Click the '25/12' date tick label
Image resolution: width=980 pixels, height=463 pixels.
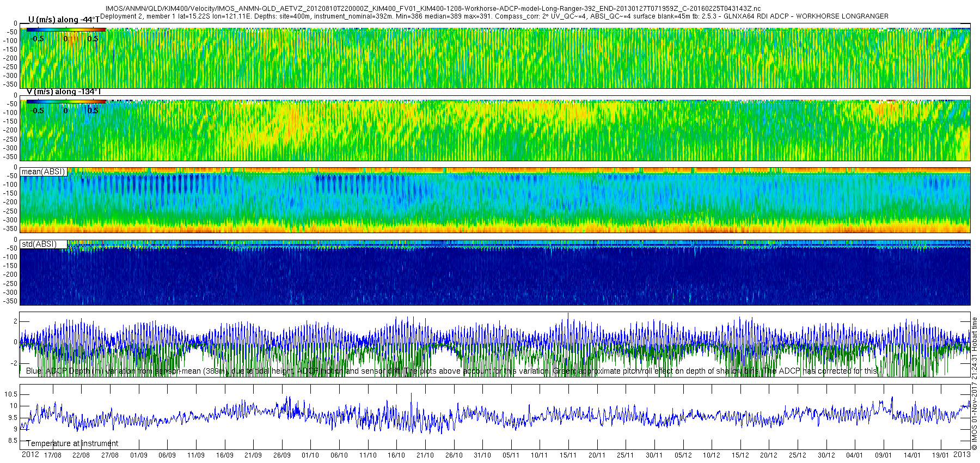(x=798, y=455)
